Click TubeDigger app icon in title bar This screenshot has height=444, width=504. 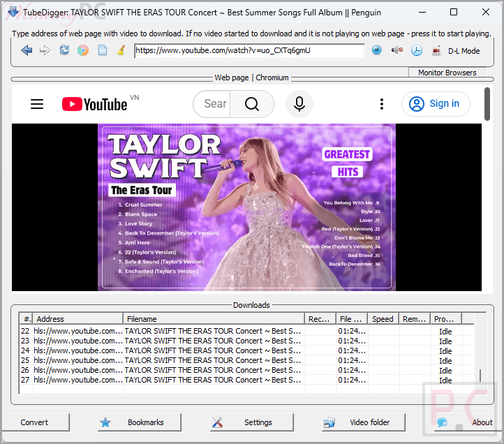13,12
